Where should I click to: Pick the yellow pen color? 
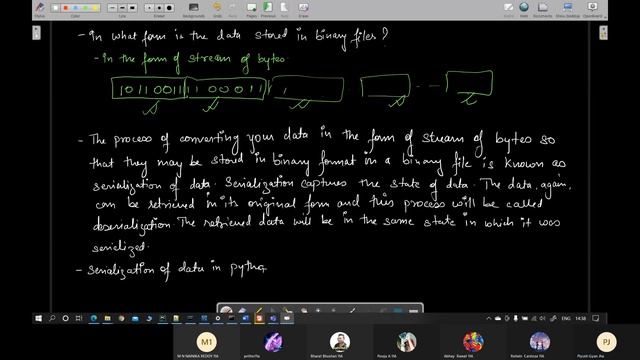point(95,8)
